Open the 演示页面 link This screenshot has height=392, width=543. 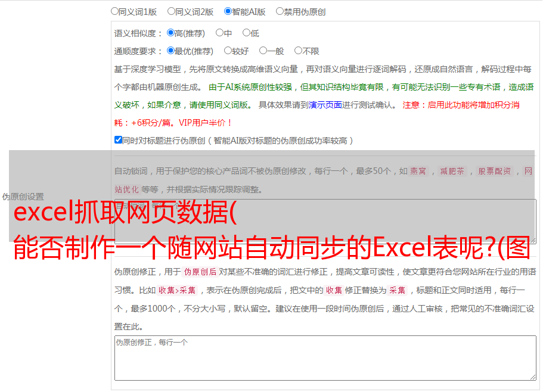[325, 105]
